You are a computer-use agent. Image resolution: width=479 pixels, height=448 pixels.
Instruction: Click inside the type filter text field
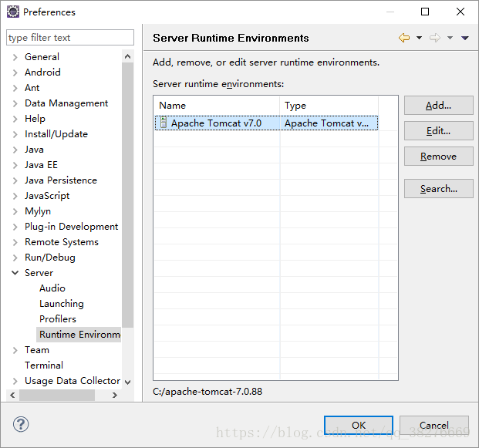coord(70,38)
